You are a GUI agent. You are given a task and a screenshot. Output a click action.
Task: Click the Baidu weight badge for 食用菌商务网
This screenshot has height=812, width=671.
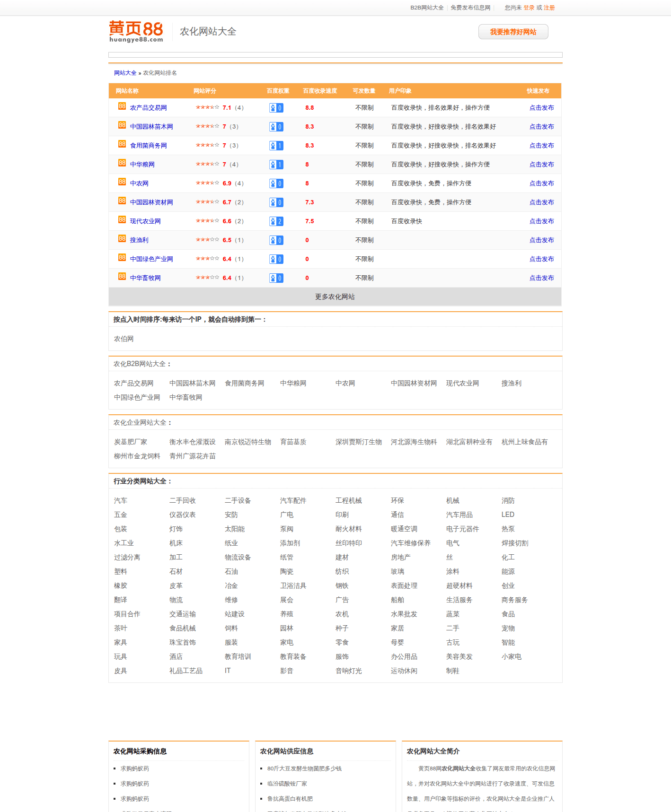coord(276,146)
